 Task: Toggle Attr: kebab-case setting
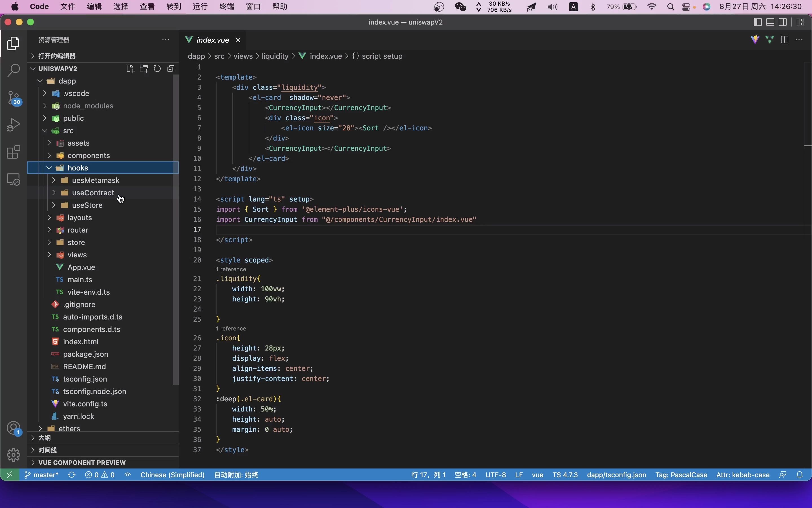pos(743,475)
